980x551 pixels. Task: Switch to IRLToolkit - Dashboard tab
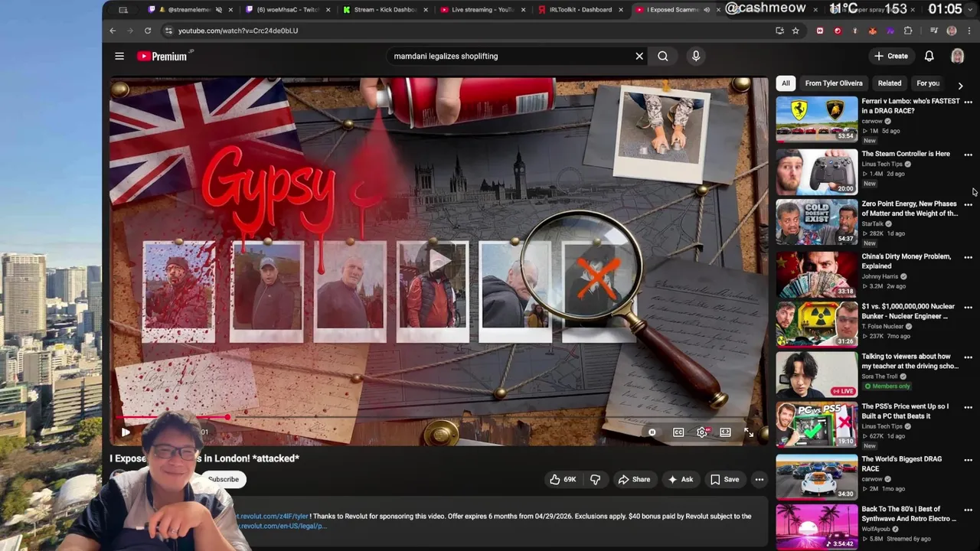click(581, 10)
